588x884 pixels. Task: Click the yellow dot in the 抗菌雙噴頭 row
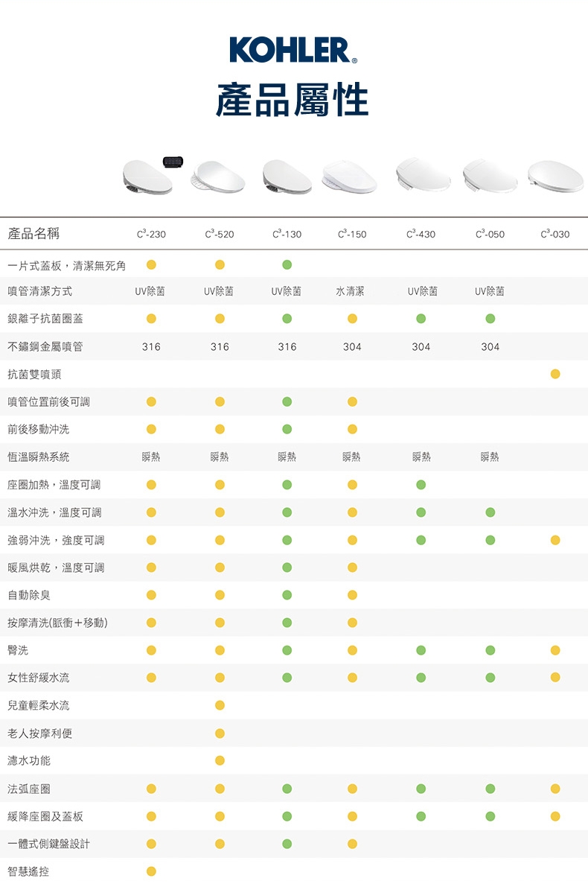coord(555,374)
